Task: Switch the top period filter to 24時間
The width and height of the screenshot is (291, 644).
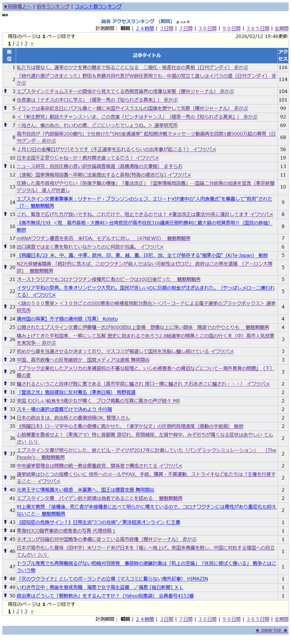Action: coord(145,28)
